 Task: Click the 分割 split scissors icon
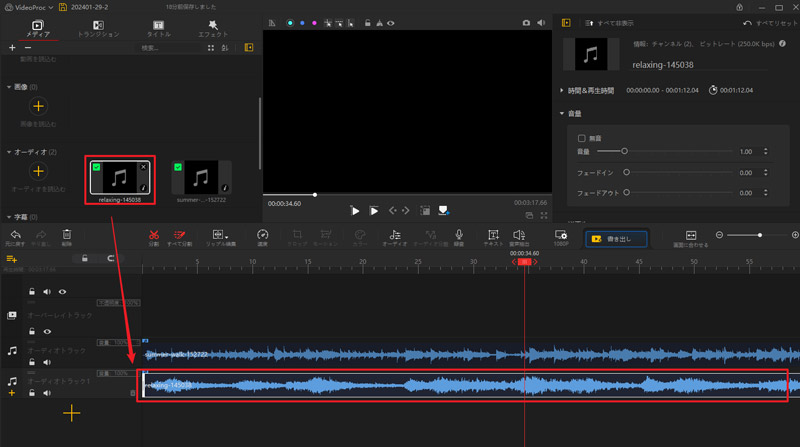154,235
